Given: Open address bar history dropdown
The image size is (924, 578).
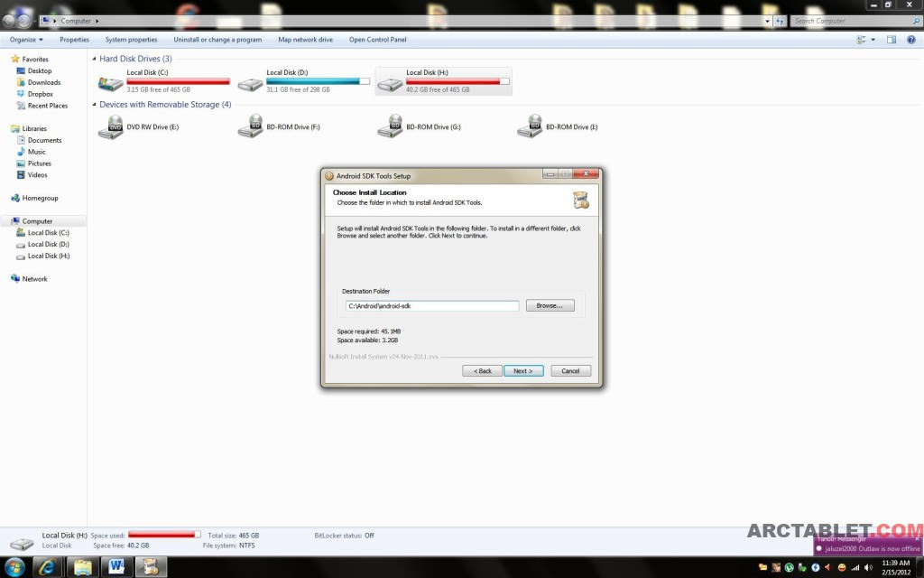Looking at the screenshot, I should coord(767,21).
